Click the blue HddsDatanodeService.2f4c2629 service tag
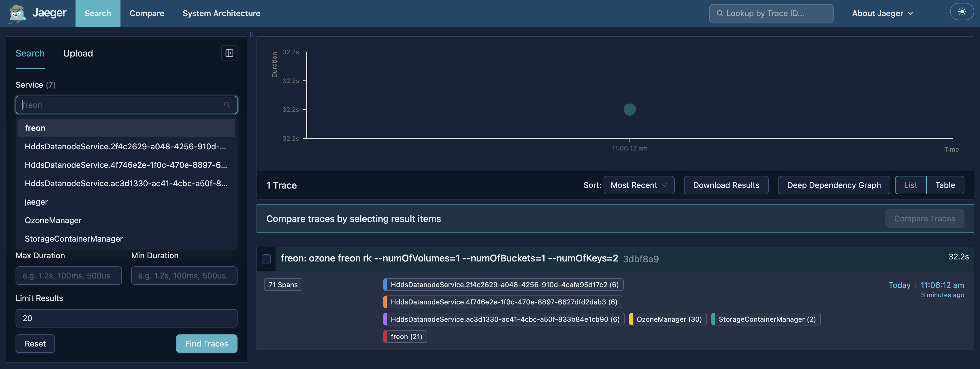The height and width of the screenshot is (369, 980). coord(503,285)
